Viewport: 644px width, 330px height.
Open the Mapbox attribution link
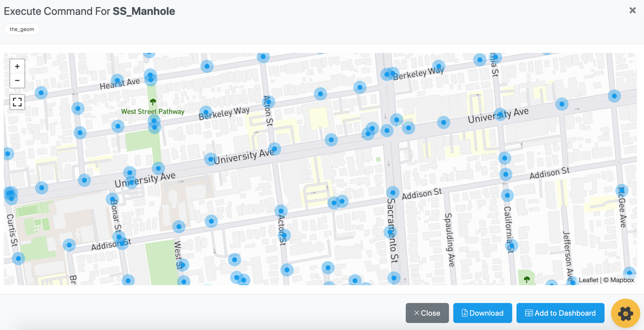tap(622, 280)
